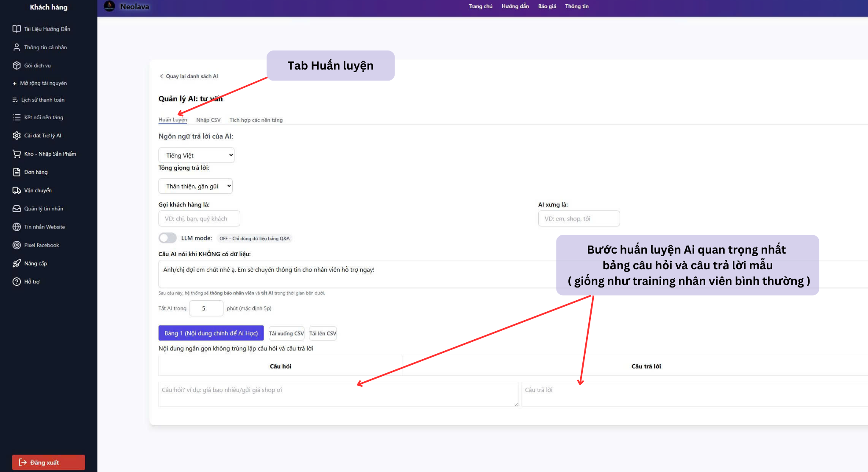Click the Vận chuyển truck icon
The width and height of the screenshot is (868, 472).
coord(17,190)
